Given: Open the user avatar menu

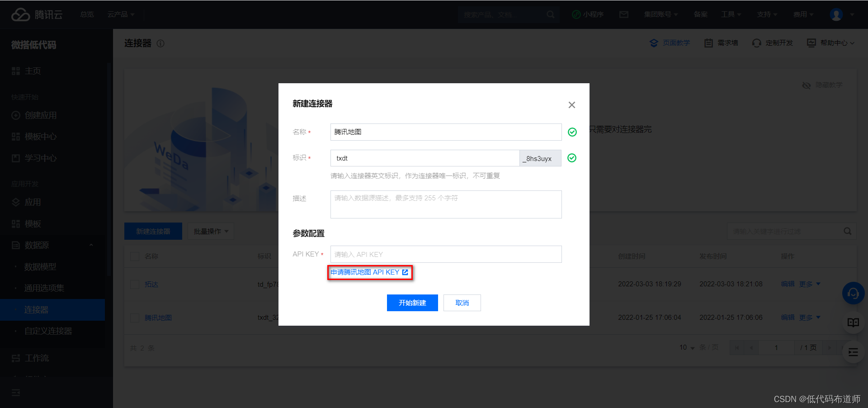Looking at the screenshot, I should [837, 14].
